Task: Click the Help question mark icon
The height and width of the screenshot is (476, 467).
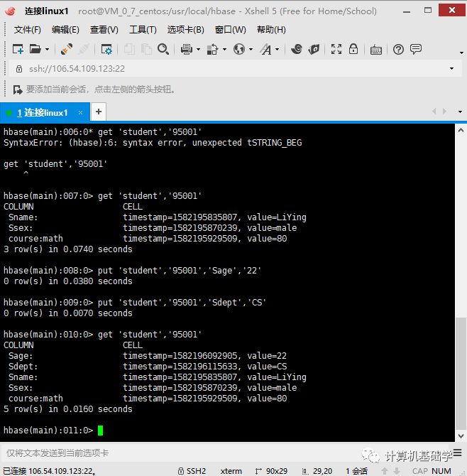Action: pos(398,49)
